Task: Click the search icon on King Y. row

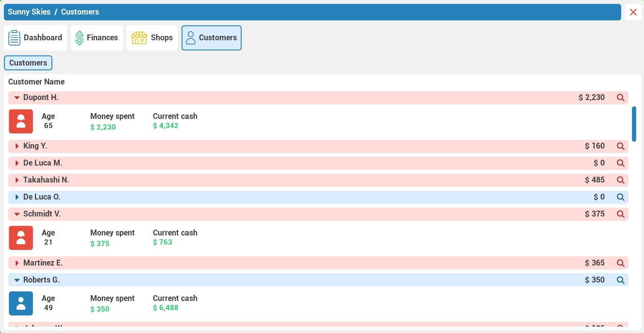Action: pyautogui.click(x=620, y=146)
